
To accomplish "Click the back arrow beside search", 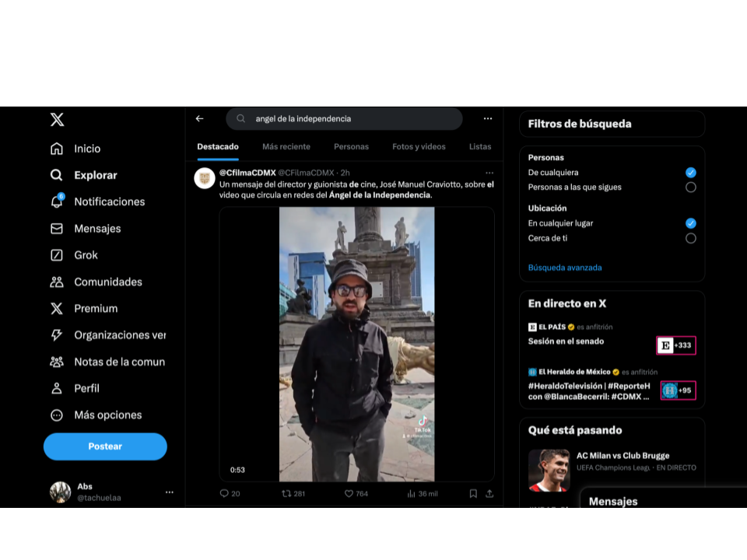I will pos(199,119).
